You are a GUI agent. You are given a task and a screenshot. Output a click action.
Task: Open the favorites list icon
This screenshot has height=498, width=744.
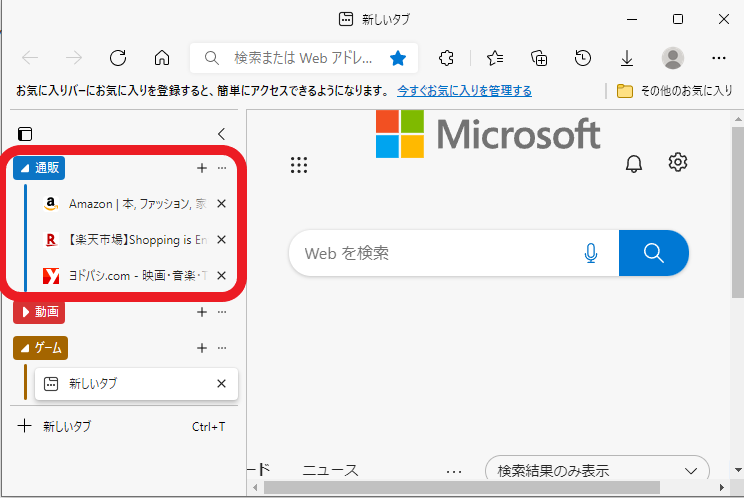pos(495,58)
